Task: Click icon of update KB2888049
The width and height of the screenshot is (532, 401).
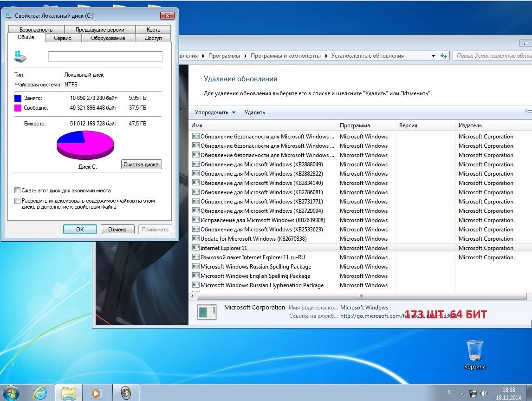Action: tap(196, 164)
